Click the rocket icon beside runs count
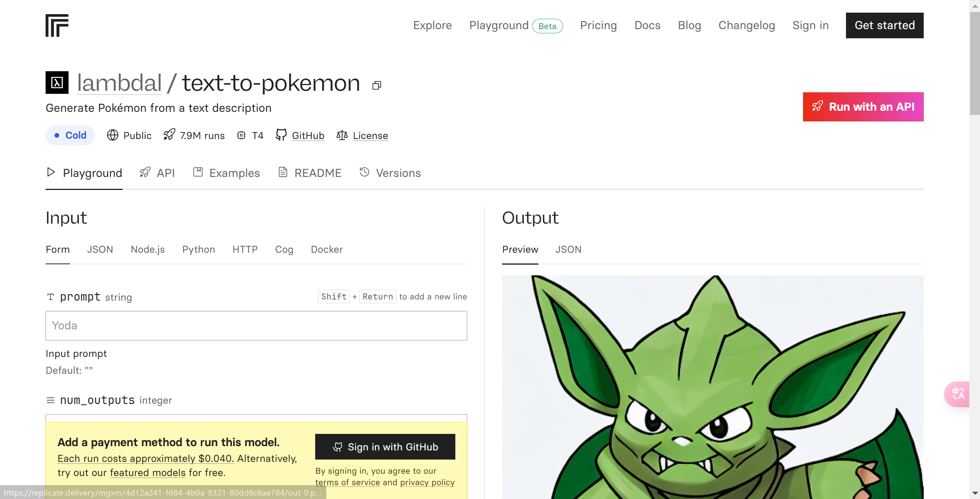 tap(169, 135)
